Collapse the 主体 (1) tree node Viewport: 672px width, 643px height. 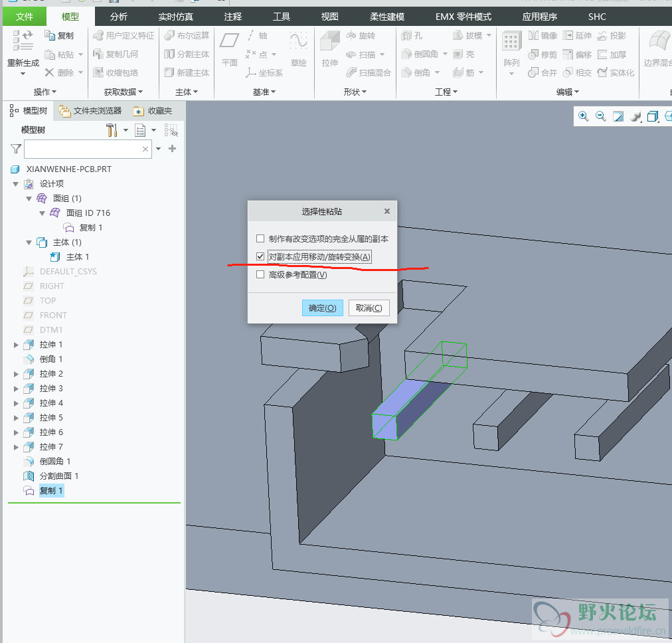[29, 242]
